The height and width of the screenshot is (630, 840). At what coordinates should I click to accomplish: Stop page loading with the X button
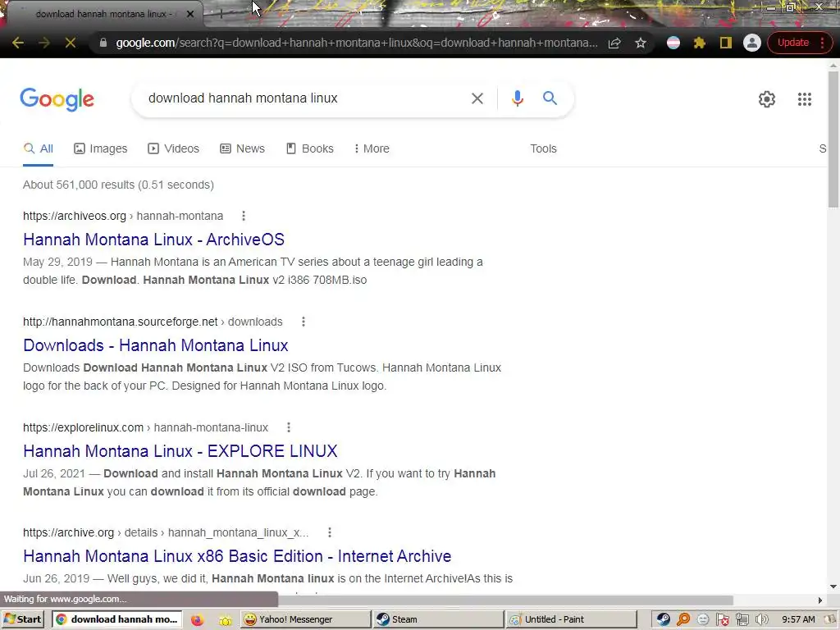click(71, 43)
